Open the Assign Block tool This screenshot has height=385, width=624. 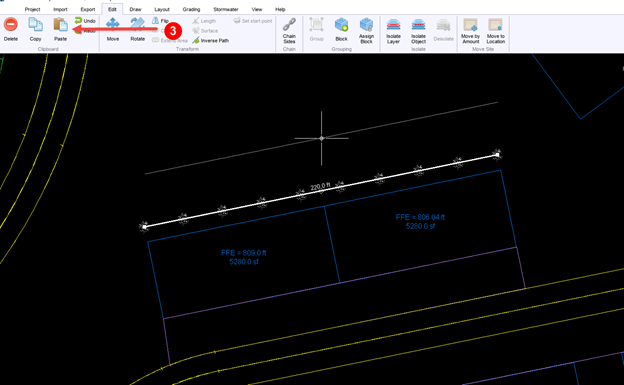[x=366, y=30]
